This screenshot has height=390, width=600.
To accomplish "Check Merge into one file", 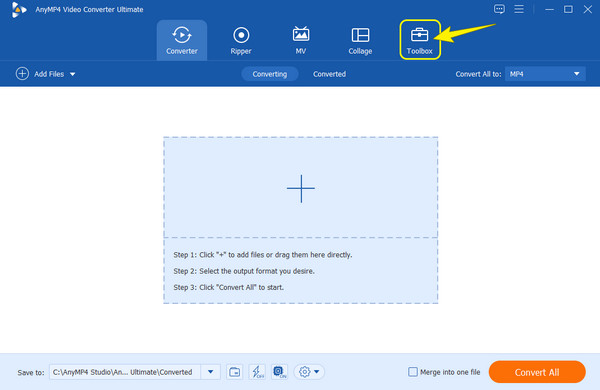I will [x=413, y=372].
